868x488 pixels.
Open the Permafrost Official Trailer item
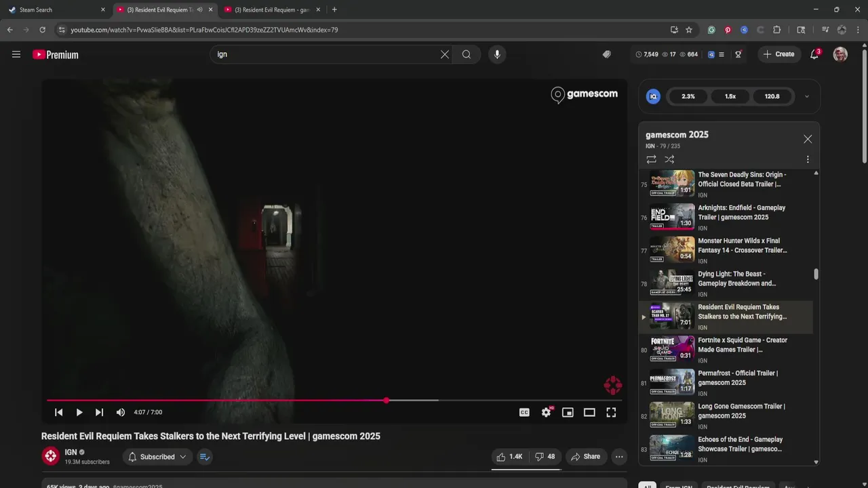click(726, 383)
